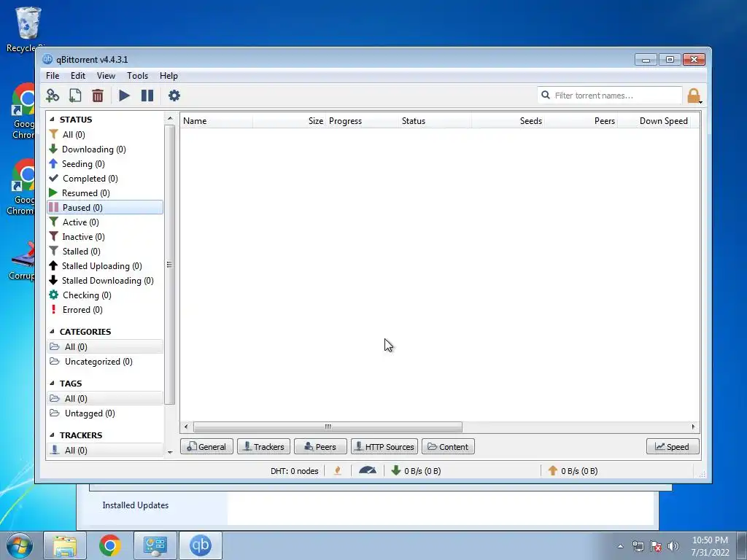Open the HTTP Sources tab

[x=384, y=447]
